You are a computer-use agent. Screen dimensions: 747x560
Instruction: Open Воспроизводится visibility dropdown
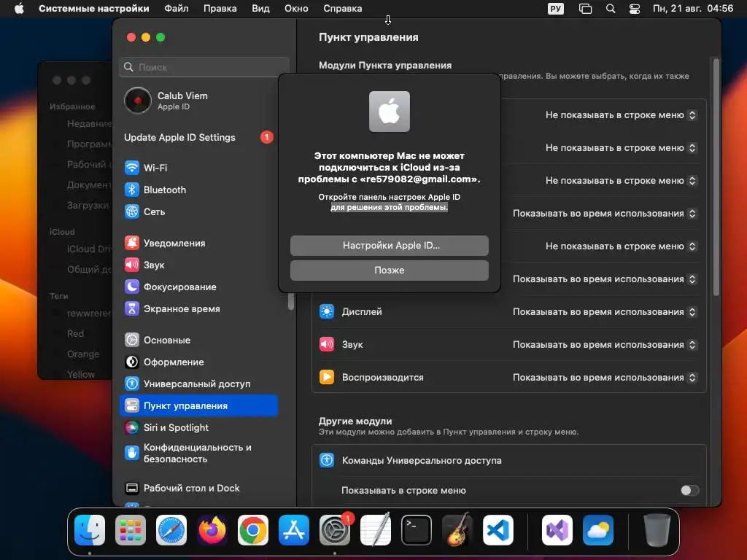coord(605,378)
